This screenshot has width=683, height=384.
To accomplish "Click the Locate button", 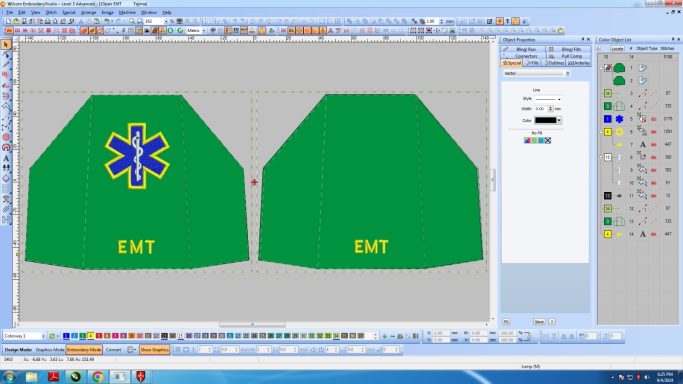I will (617, 48).
